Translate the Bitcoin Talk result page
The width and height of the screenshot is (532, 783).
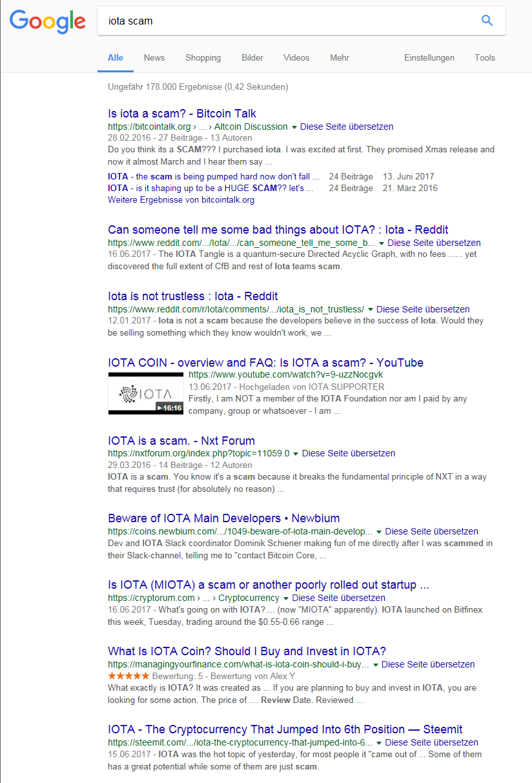tap(347, 127)
